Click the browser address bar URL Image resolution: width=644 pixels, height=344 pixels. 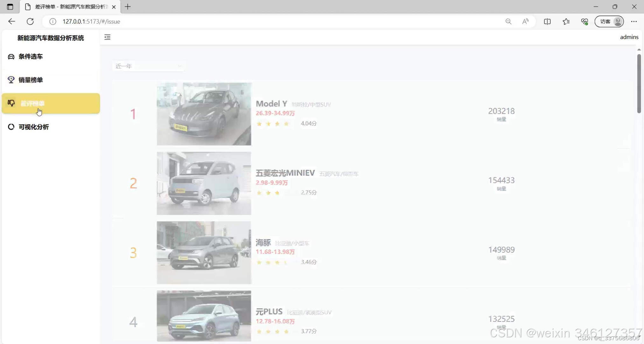point(91,21)
